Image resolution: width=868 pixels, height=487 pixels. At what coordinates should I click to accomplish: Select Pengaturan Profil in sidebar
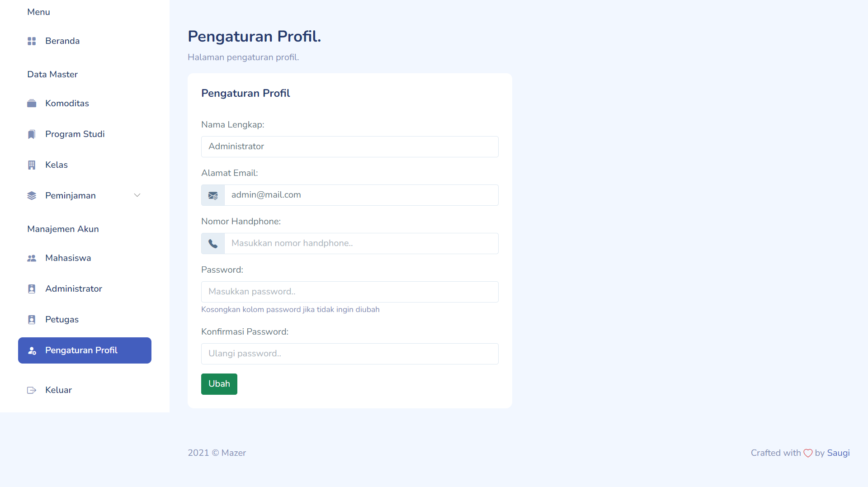point(85,350)
